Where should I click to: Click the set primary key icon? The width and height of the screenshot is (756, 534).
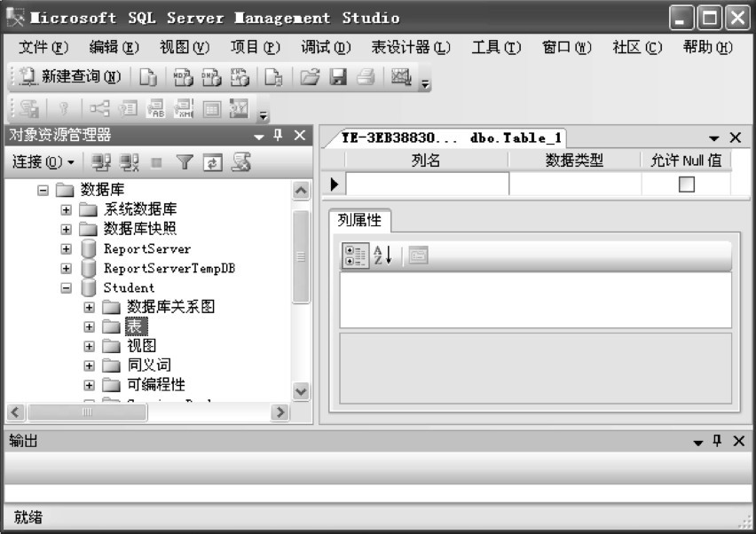pyautogui.click(x=63, y=108)
